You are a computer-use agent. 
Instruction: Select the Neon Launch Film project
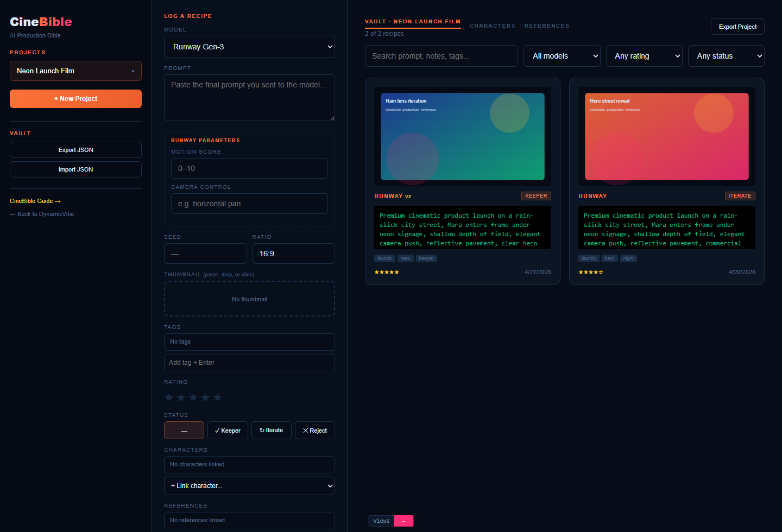point(75,71)
